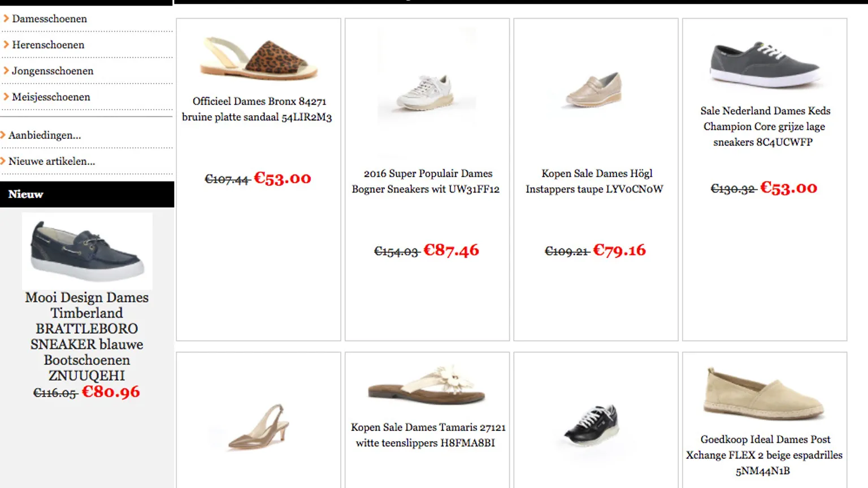Open the black sneaker product image
The image size is (868, 488).
point(592,425)
